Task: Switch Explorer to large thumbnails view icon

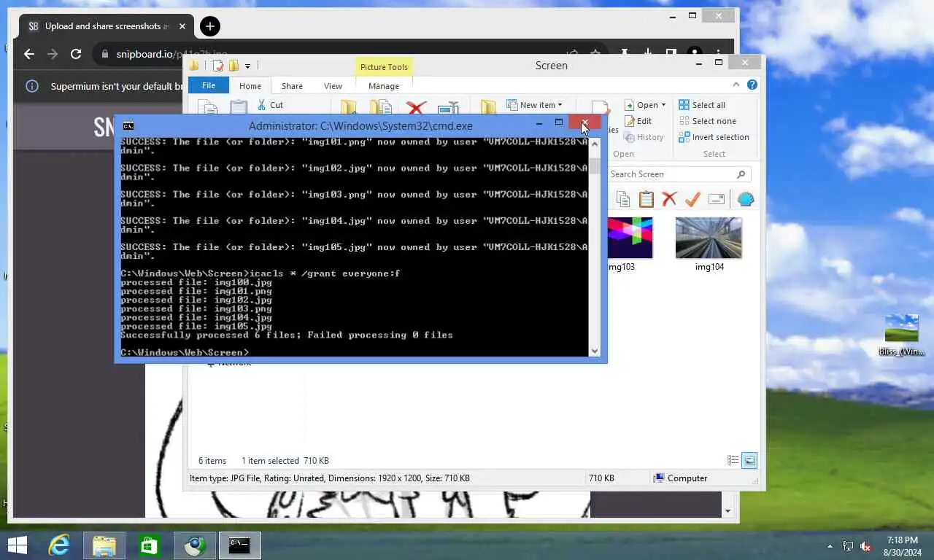Action: pos(749,460)
